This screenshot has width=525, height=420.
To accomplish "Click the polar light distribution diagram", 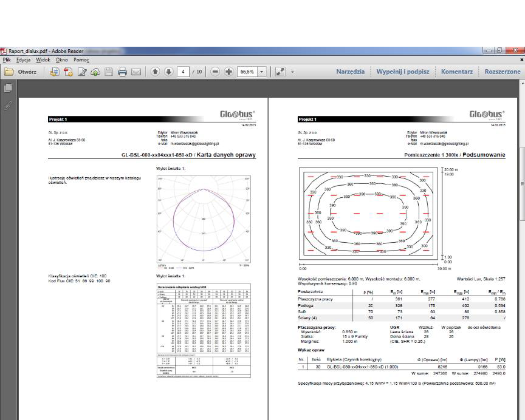I will [x=204, y=220].
